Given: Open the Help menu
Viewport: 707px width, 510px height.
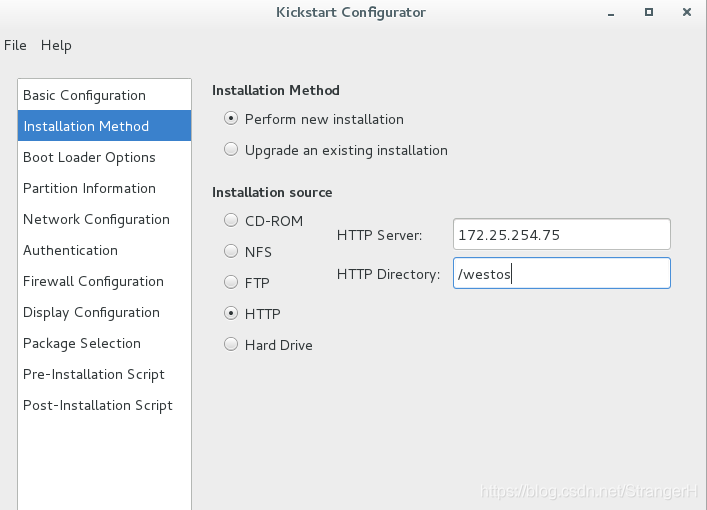Looking at the screenshot, I should pyautogui.click(x=56, y=46).
